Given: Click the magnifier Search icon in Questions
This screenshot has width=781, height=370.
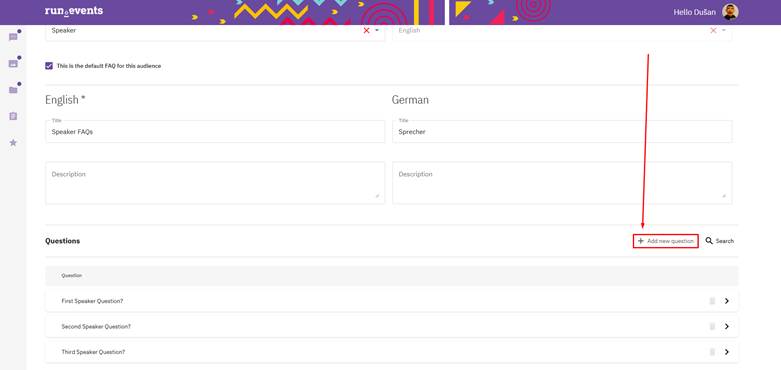Looking at the screenshot, I should point(709,241).
